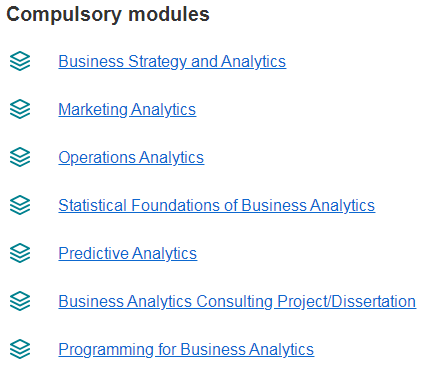
Task: Open the Operations Analytics module link
Action: [x=131, y=158]
